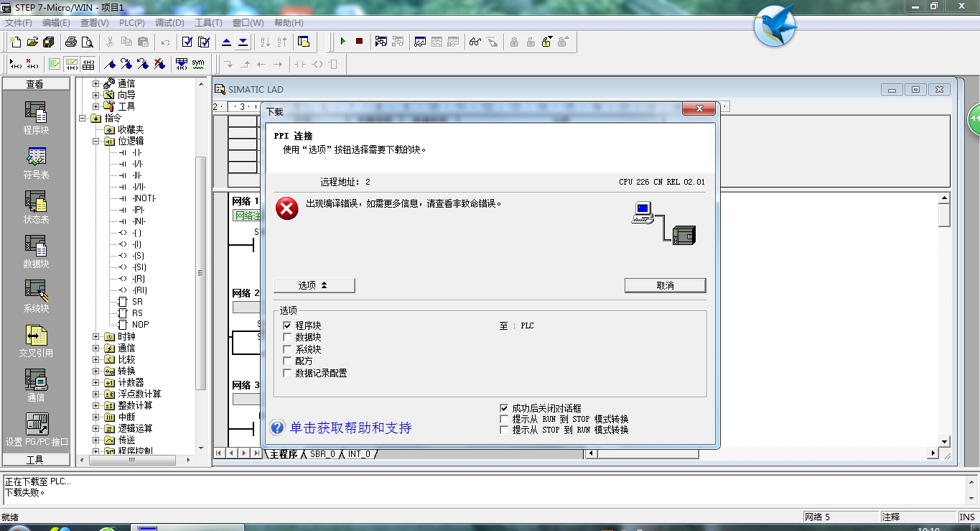The image size is (980, 531).
Task: Click the Download to PLC down-arrow icon
Action: 243,42
